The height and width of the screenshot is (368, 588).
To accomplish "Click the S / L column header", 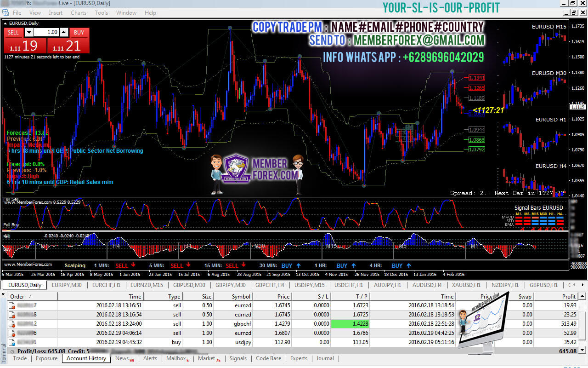I will (x=311, y=297).
